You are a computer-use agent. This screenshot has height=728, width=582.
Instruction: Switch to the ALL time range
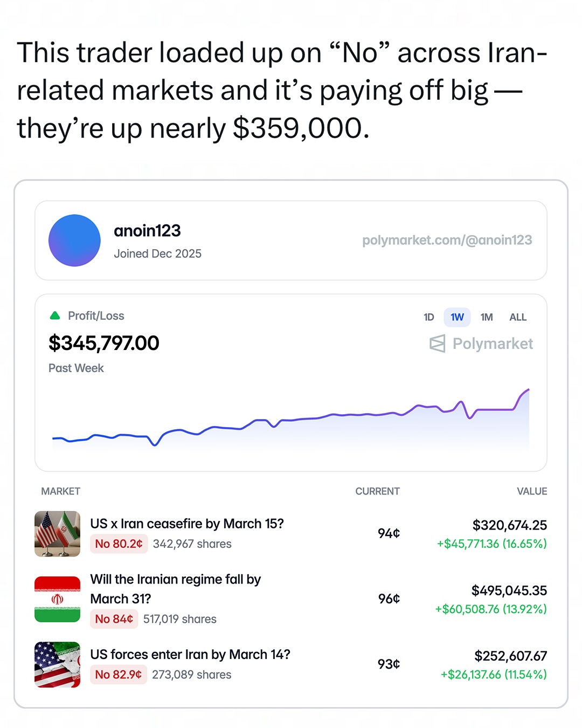(518, 317)
